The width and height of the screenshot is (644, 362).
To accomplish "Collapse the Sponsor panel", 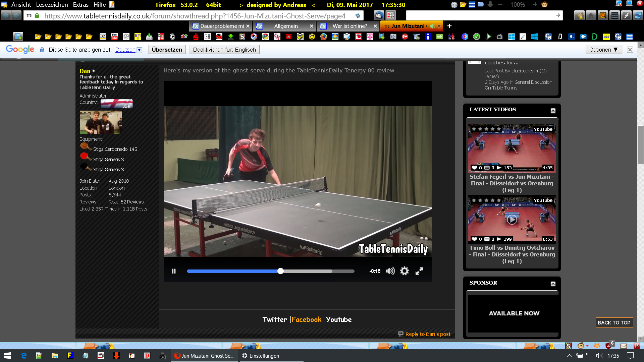I will [553, 284].
